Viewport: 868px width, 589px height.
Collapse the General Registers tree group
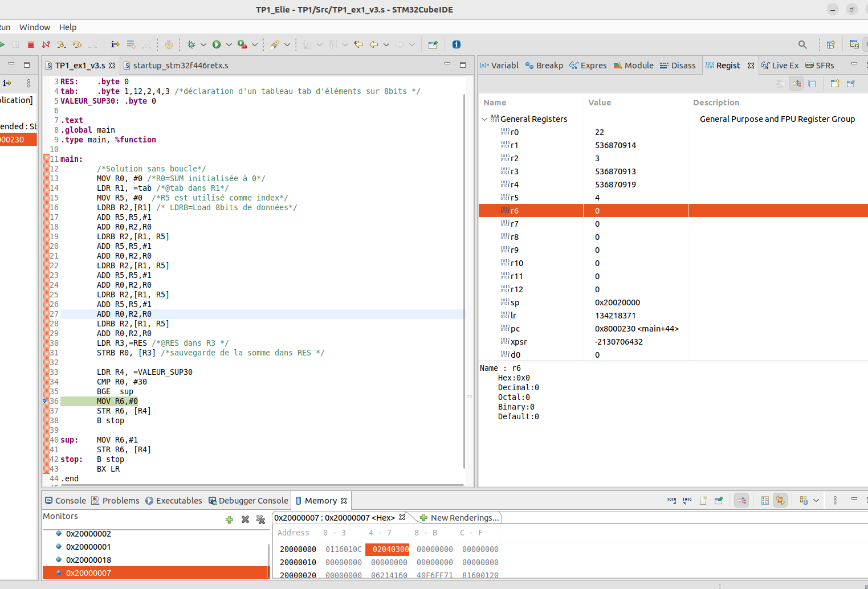484,119
